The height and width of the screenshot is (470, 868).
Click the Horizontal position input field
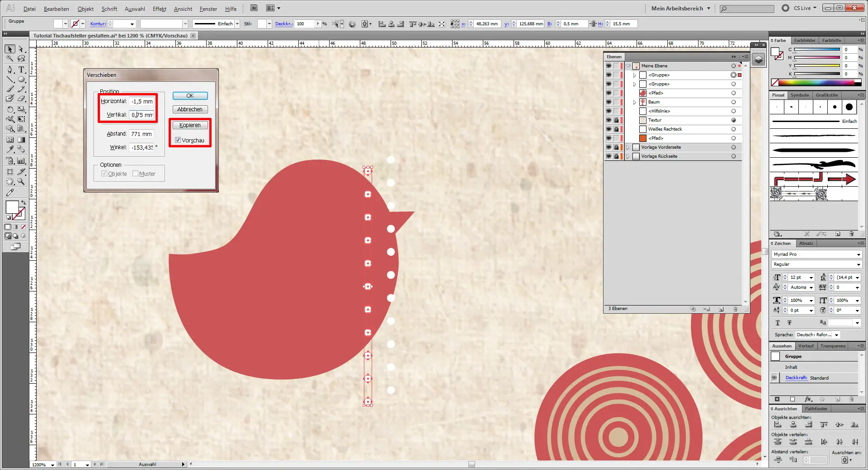click(142, 102)
